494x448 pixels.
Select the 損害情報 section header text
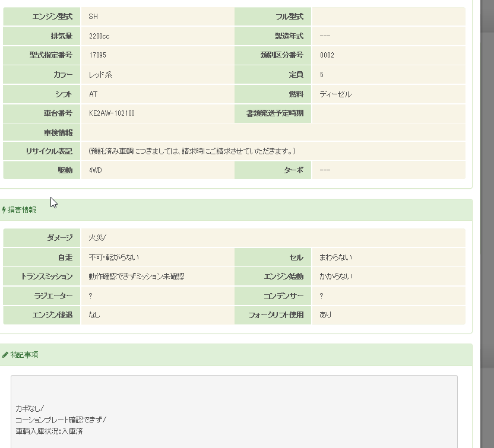point(22,210)
